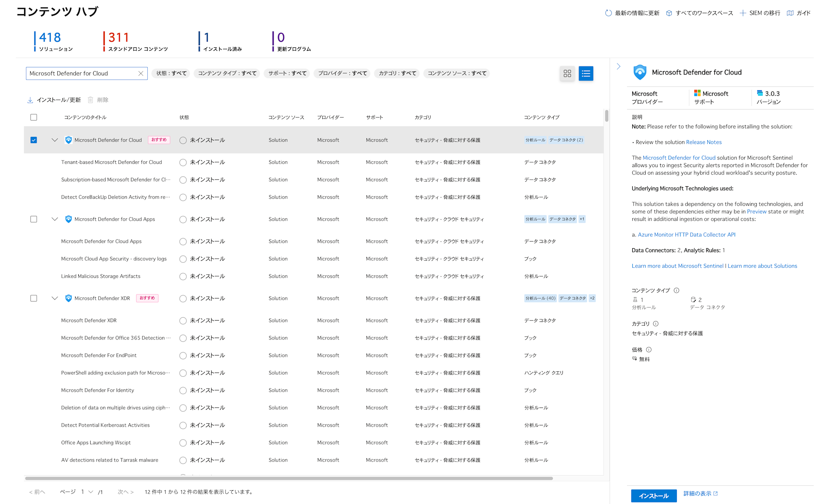Click the shield logo in details pane header
832x504 pixels.
[639, 72]
